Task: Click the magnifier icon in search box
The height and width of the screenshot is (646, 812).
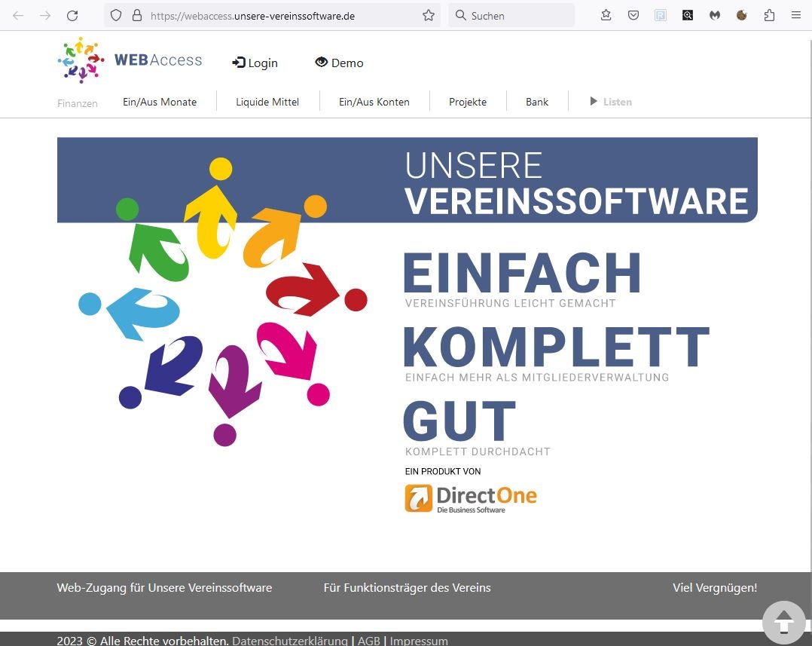Action: (x=460, y=16)
